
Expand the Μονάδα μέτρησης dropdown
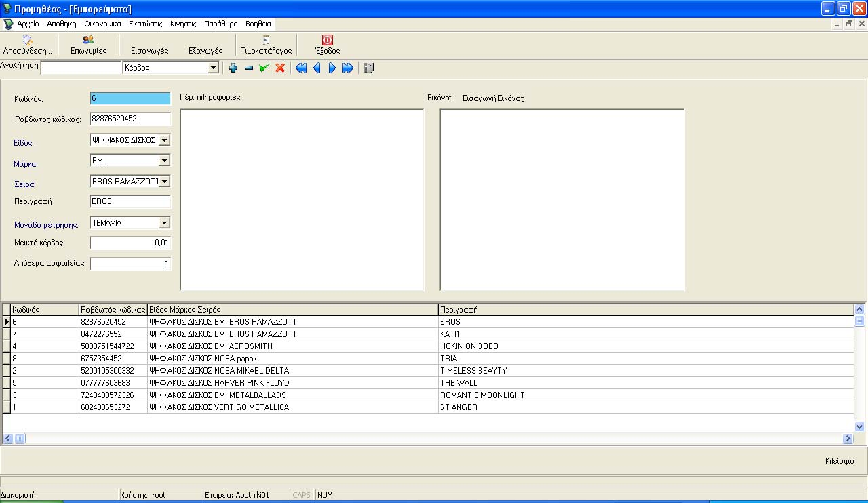[164, 223]
